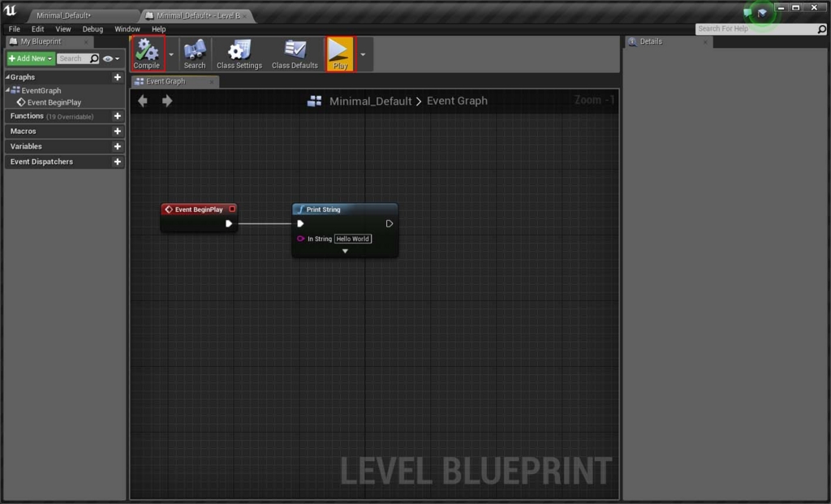This screenshot has height=504, width=831.
Task: Add a new macro with plus icon
Action: tap(118, 131)
